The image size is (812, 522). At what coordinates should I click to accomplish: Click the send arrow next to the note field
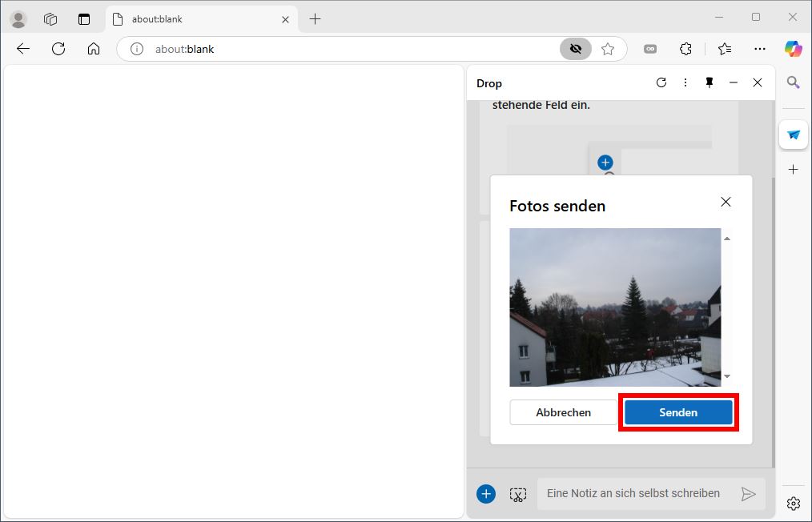750,494
